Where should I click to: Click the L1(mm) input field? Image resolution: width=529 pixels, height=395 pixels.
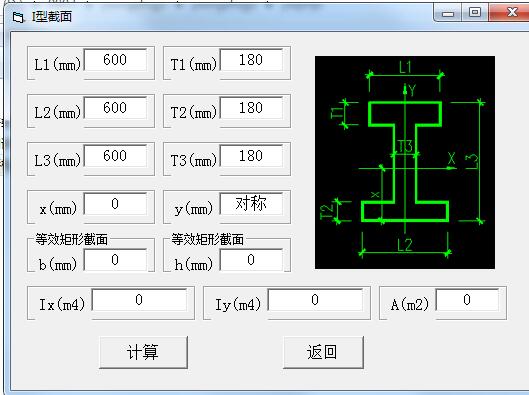coord(115,60)
